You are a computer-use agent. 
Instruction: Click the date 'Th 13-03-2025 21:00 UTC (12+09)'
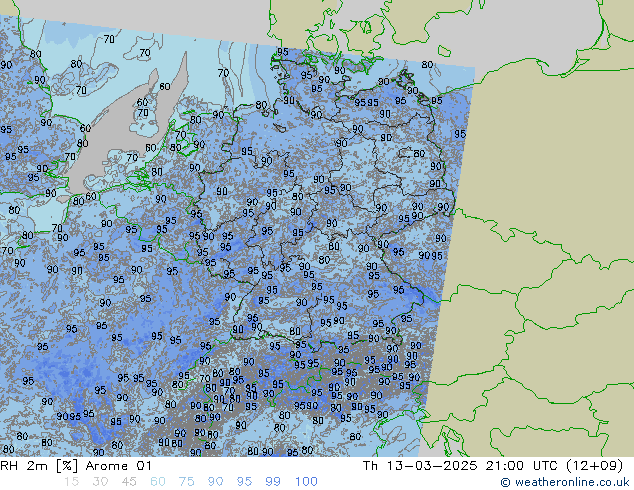(x=493, y=466)
